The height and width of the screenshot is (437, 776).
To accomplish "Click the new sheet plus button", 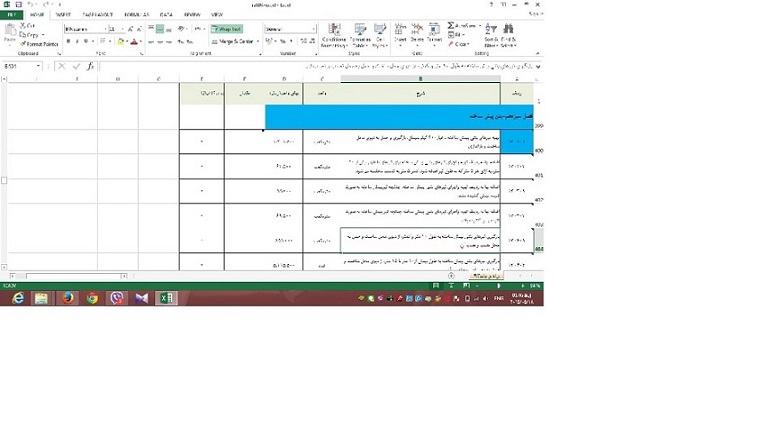I will pyautogui.click(x=451, y=276).
